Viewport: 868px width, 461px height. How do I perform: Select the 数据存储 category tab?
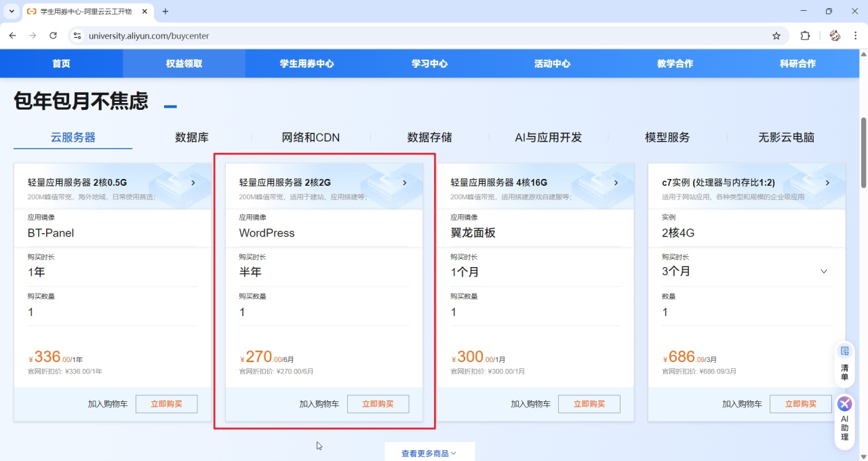(x=429, y=137)
